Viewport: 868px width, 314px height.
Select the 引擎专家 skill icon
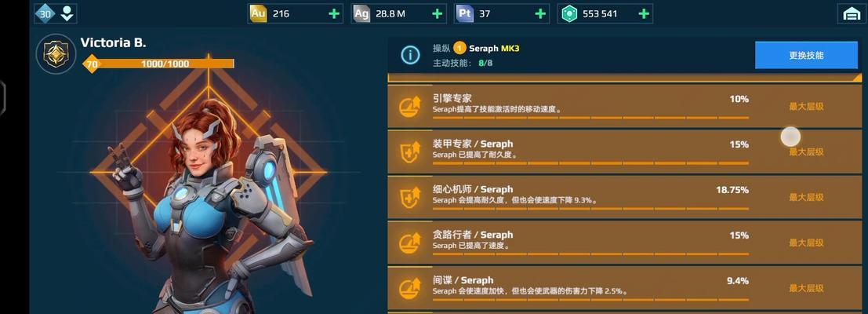409,106
